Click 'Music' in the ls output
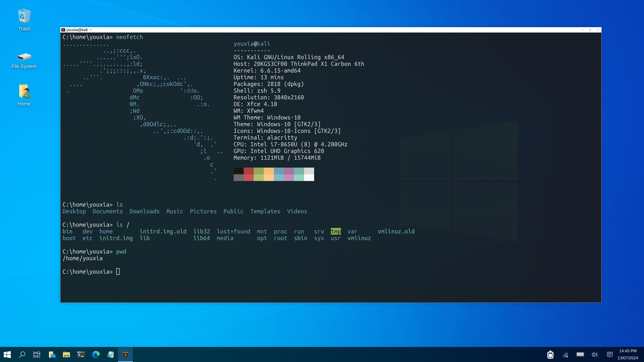The height and width of the screenshot is (362, 644). (x=175, y=211)
